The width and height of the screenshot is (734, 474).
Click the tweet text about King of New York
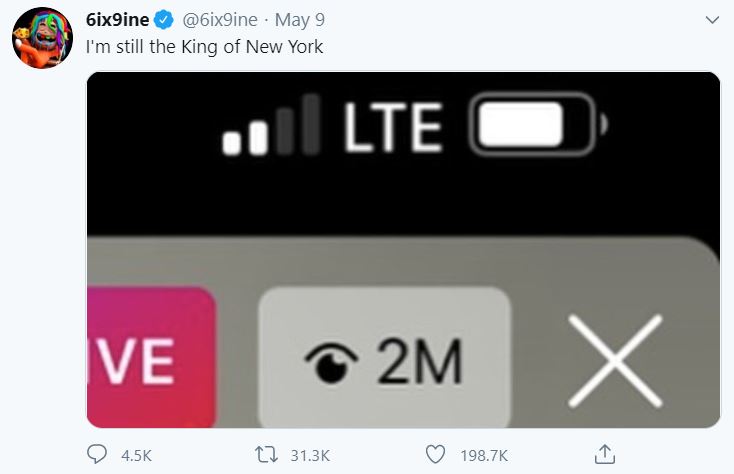click(x=203, y=46)
